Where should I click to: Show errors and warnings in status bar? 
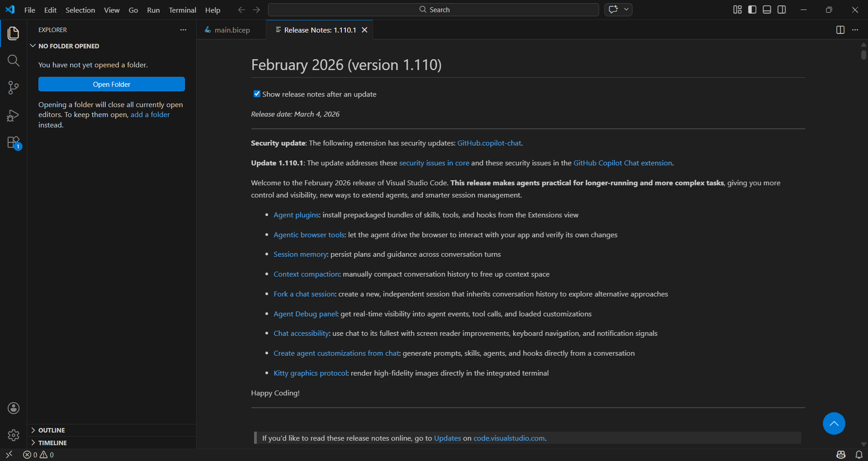coord(38,455)
